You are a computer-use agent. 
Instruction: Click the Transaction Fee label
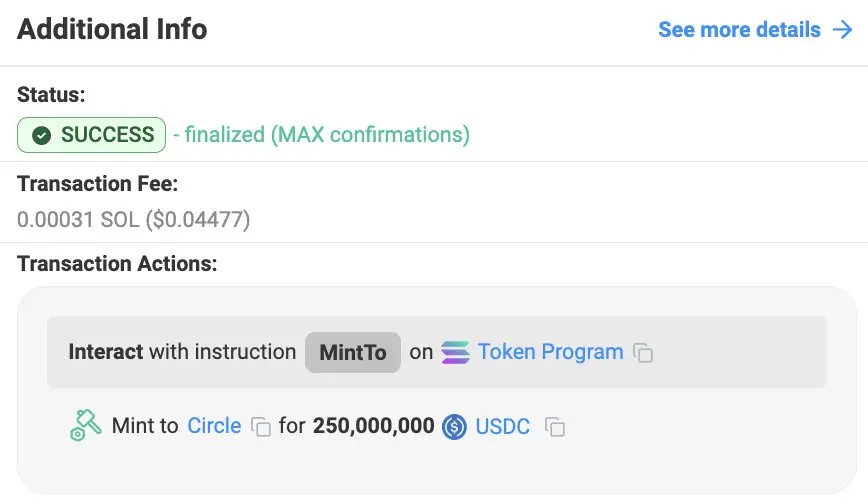click(x=97, y=184)
